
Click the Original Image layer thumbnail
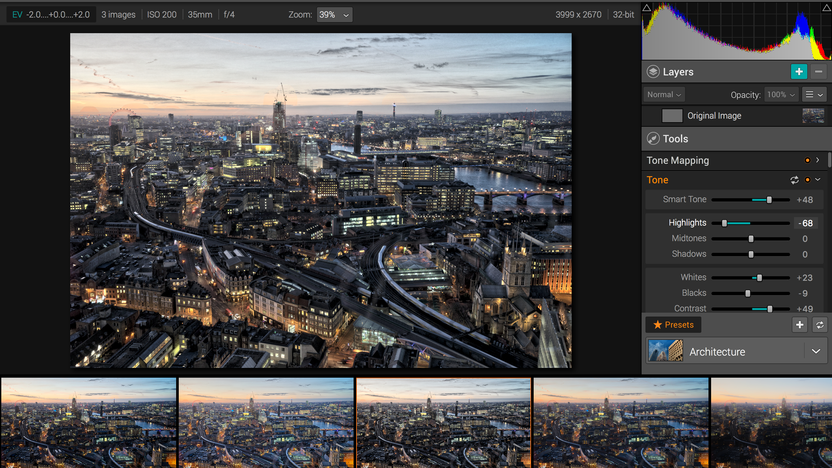813,116
